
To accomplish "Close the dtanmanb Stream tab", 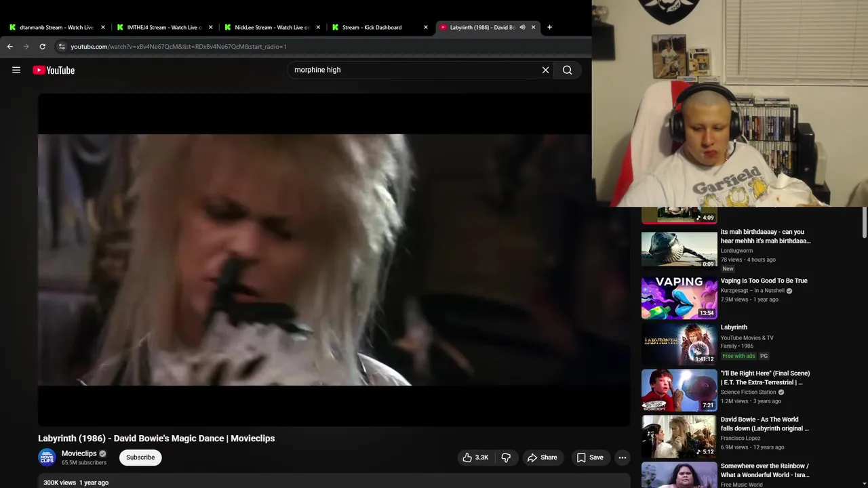I will point(103,27).
